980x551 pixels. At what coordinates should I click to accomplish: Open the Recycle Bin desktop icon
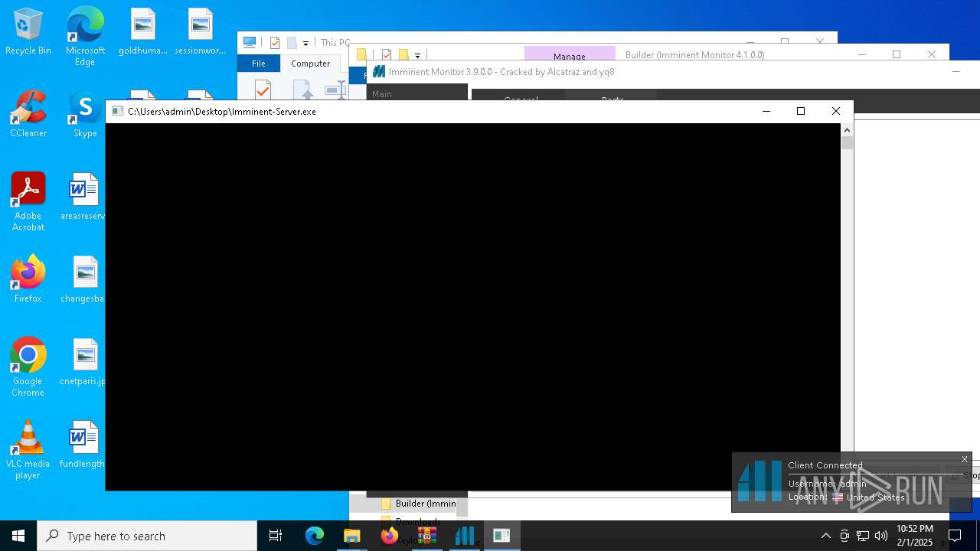coord(28,32)
